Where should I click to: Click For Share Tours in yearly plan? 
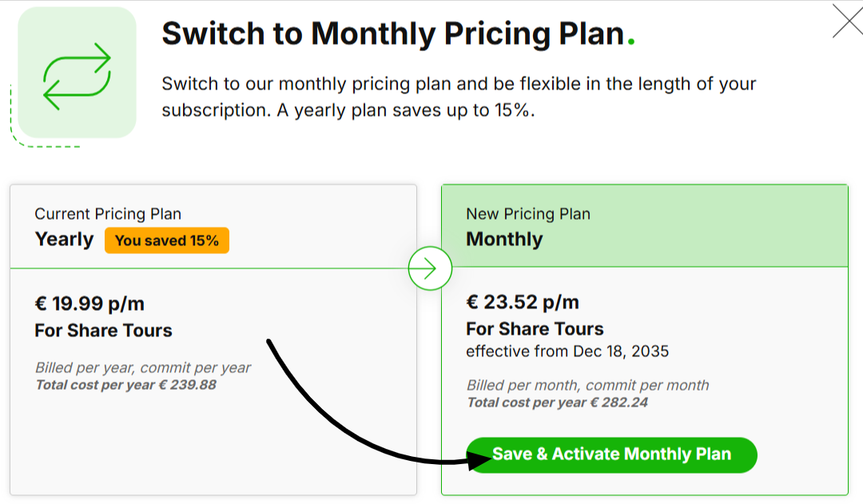(x=103, y=331)
